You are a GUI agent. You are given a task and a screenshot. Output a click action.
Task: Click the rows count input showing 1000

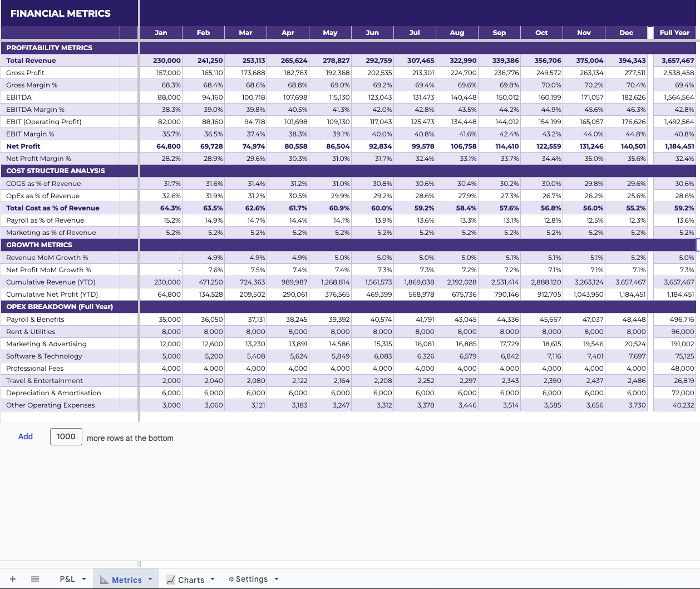click(66, 436)
